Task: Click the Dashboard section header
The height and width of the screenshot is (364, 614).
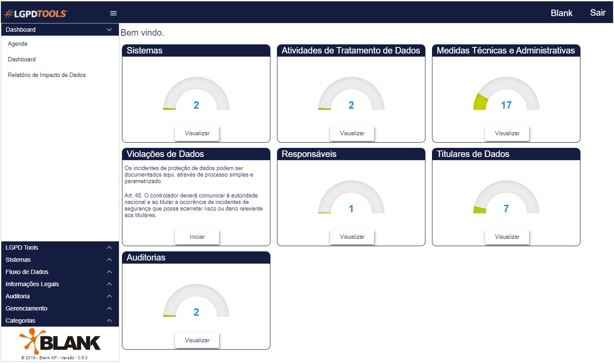Action: point(60,30)
